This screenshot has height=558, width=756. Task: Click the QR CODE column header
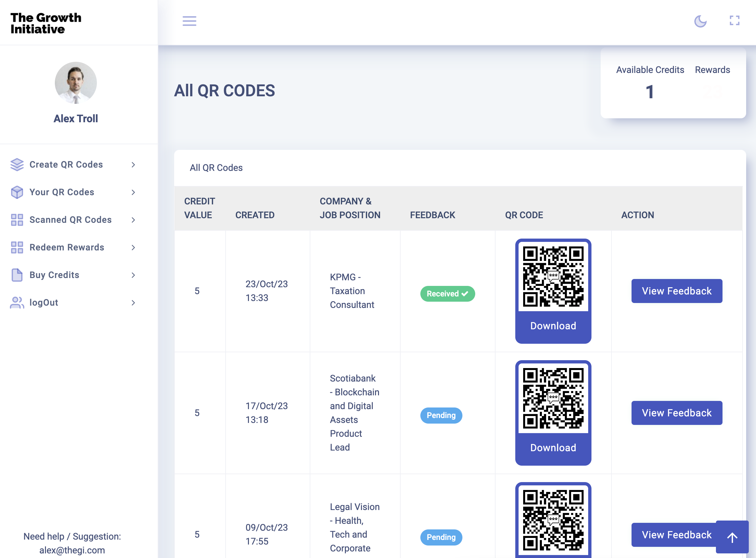pos(524,215)
